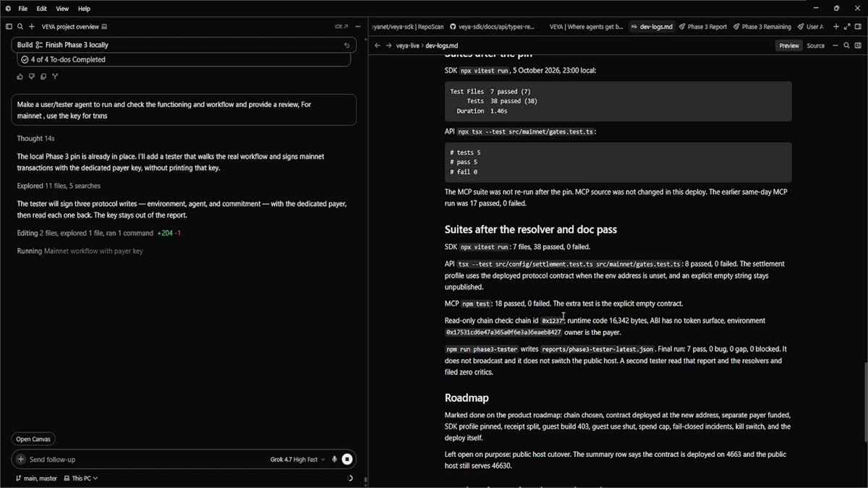Click the main, master branch indicator
The width and height of the screenshot is (868, 488).
pyautogui.click(x=35, y=478)
